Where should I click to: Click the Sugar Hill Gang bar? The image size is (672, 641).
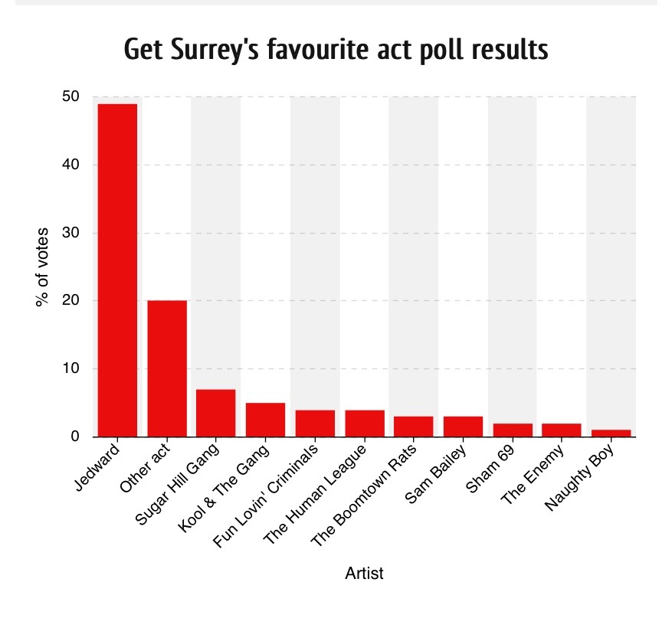click(215, 414)
